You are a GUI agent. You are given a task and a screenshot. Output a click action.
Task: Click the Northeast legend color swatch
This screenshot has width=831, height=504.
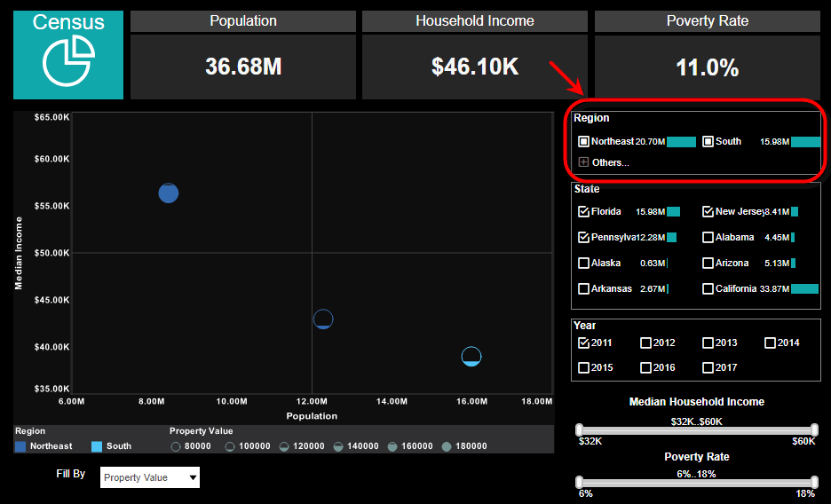click(x=20, y=446)
